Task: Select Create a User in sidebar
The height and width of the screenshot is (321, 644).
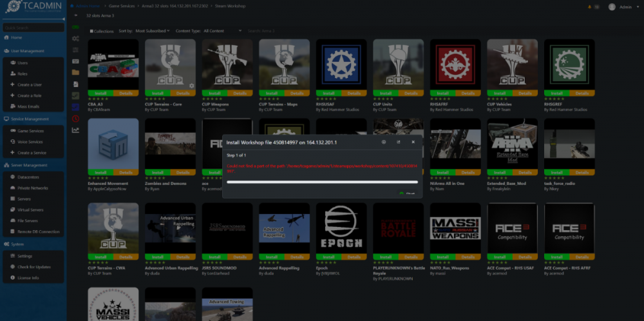Action: (30, 84)
